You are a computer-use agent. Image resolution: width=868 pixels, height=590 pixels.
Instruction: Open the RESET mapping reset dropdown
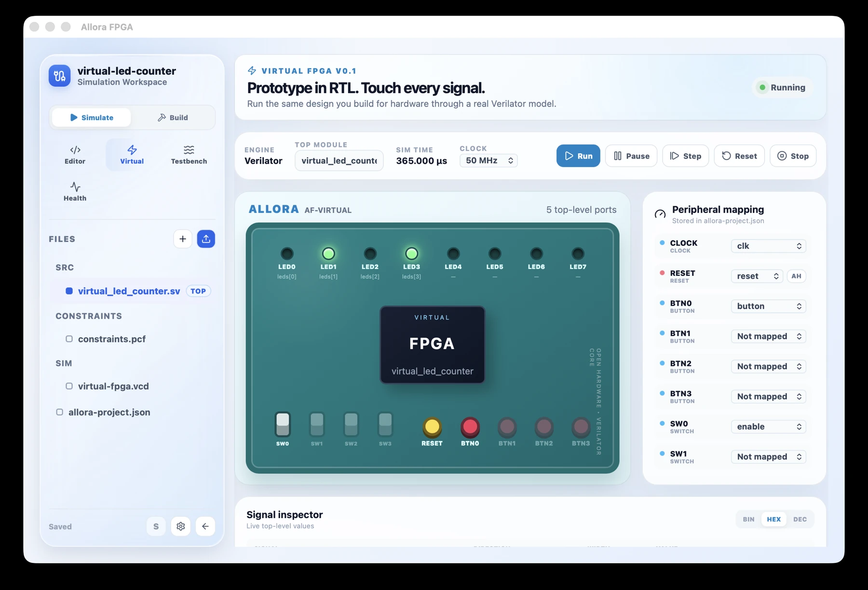[757, 276]
